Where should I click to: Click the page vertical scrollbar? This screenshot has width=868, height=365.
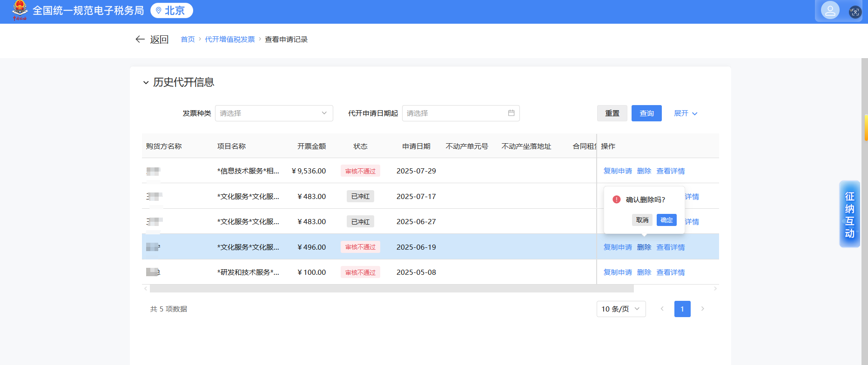865,212
